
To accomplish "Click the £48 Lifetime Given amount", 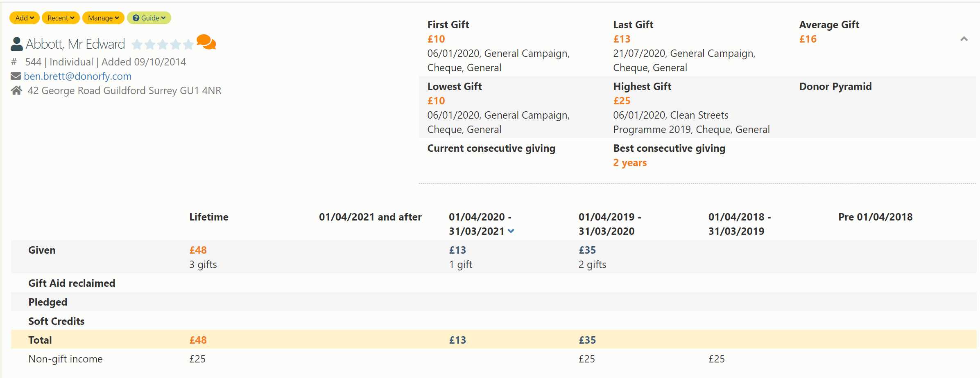I will click(198, 250).
